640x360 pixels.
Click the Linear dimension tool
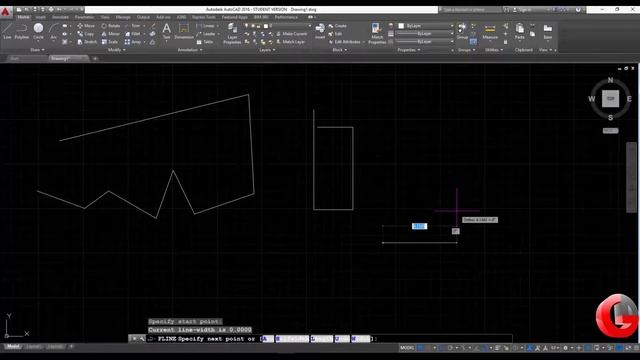(x=207, y=26)
